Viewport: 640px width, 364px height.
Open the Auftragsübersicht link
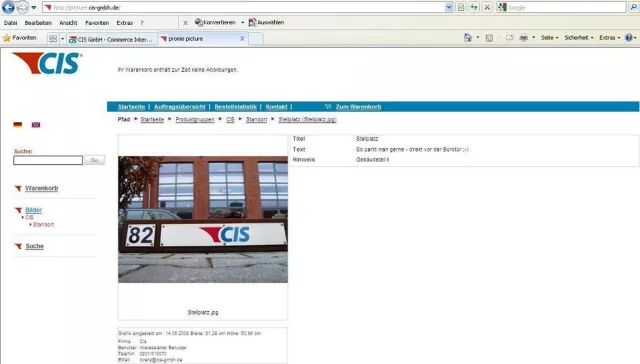point(180,107)
